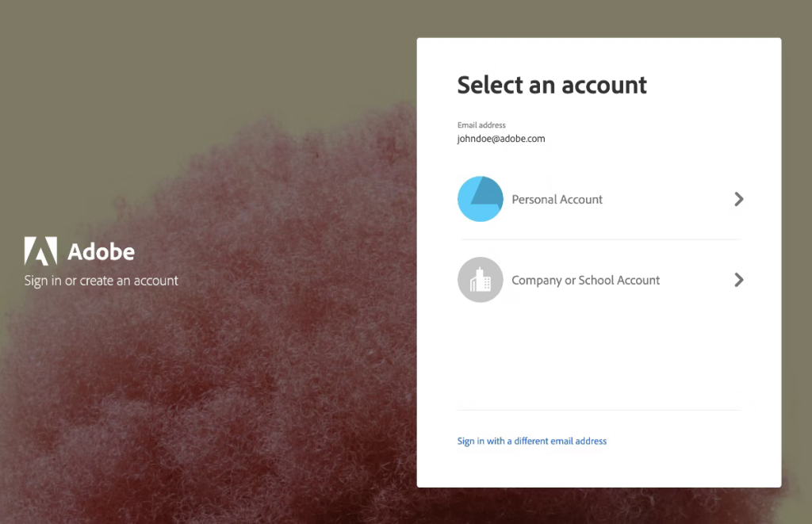Image resolution: width=812 pixels, height=524 pixels.
Task: Click "Sign in or create an account" tagline
Action: pyautogui.click(x=101, y=281)
